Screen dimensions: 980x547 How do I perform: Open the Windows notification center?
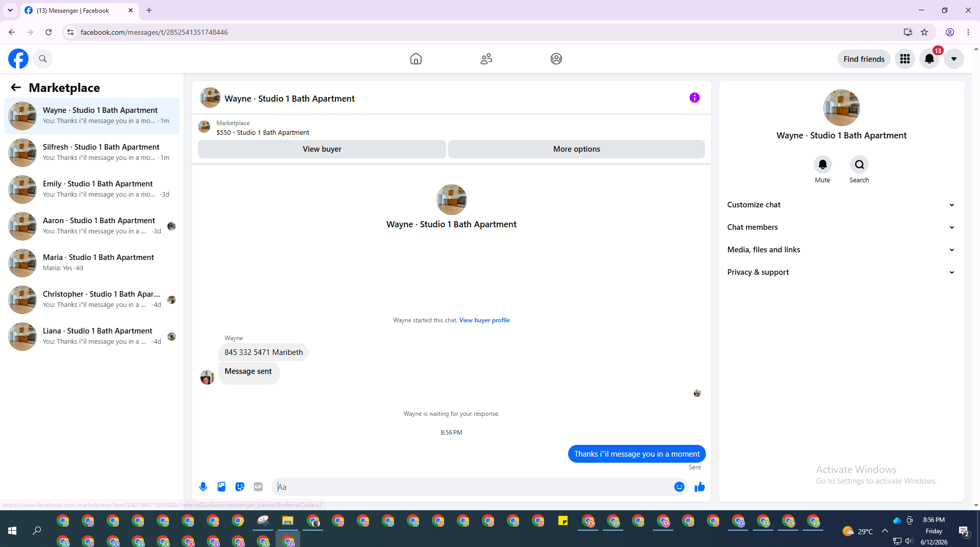(964, 532)
